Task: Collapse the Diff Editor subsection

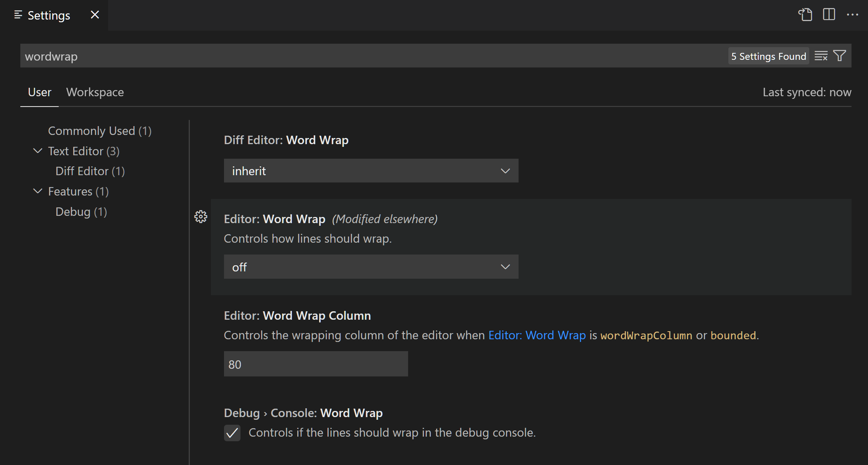Action: coord(90,171)
